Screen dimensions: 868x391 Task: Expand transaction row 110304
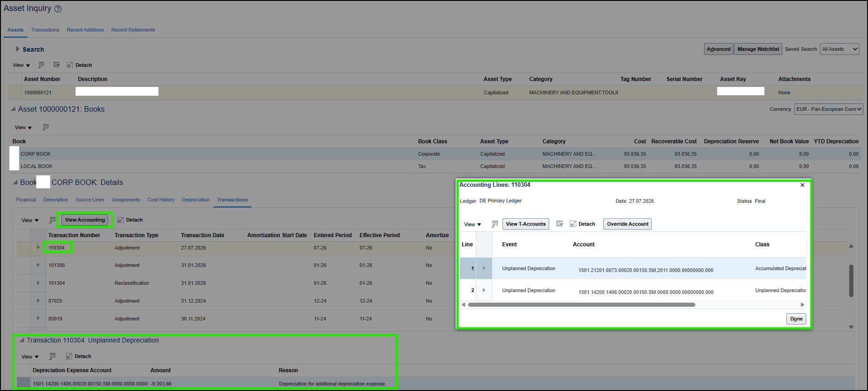38,247
